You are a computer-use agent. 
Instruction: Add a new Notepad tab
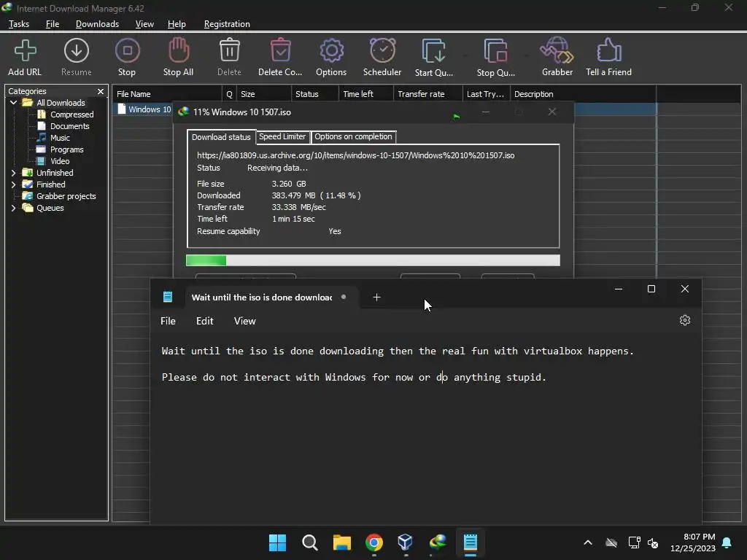pyautogui.click(x=376, y=297)
